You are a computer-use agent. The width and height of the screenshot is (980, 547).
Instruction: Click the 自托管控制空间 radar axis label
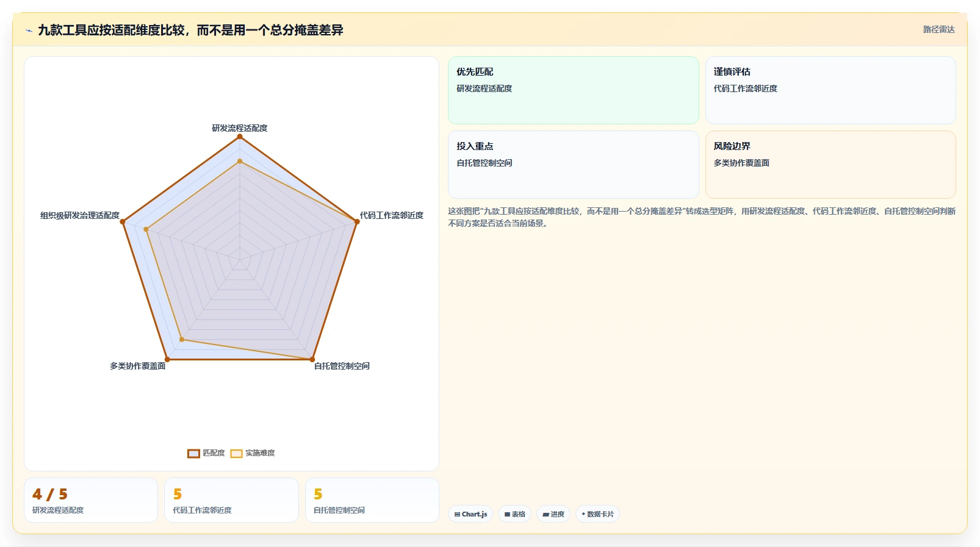point(342,366)
